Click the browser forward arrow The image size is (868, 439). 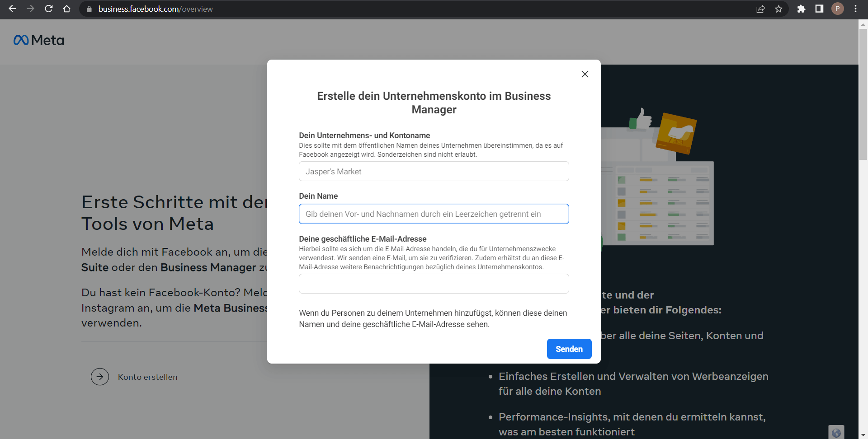click(30, 9)
